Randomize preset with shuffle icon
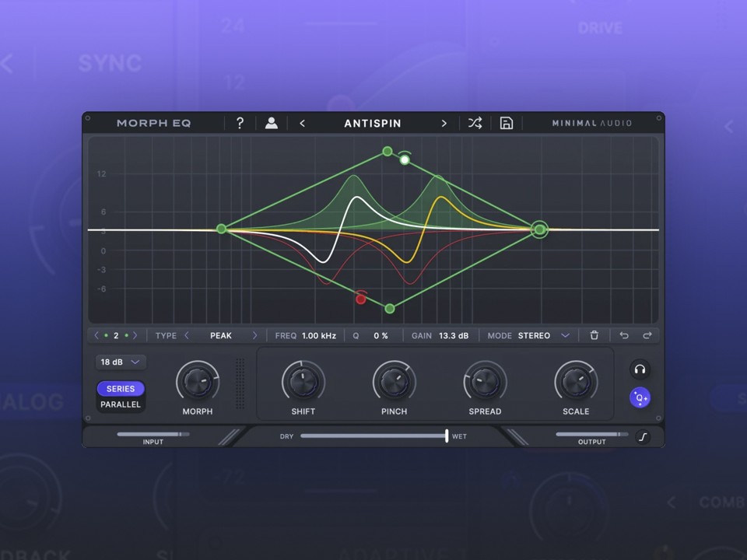 click(475, 123)
